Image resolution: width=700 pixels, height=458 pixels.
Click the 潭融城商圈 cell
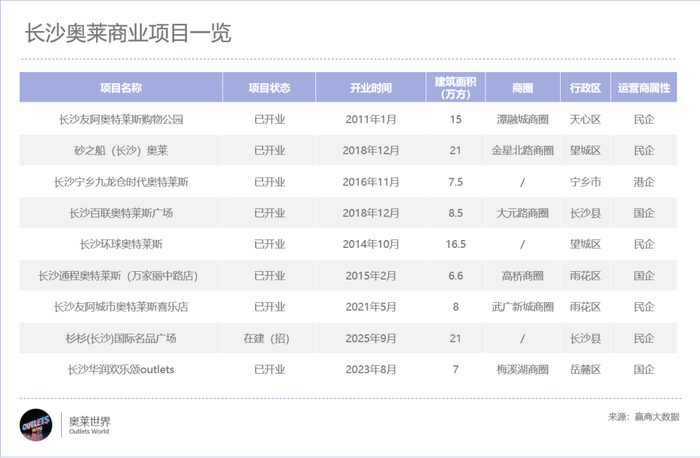pyautogui.click(x=522, y=119)
